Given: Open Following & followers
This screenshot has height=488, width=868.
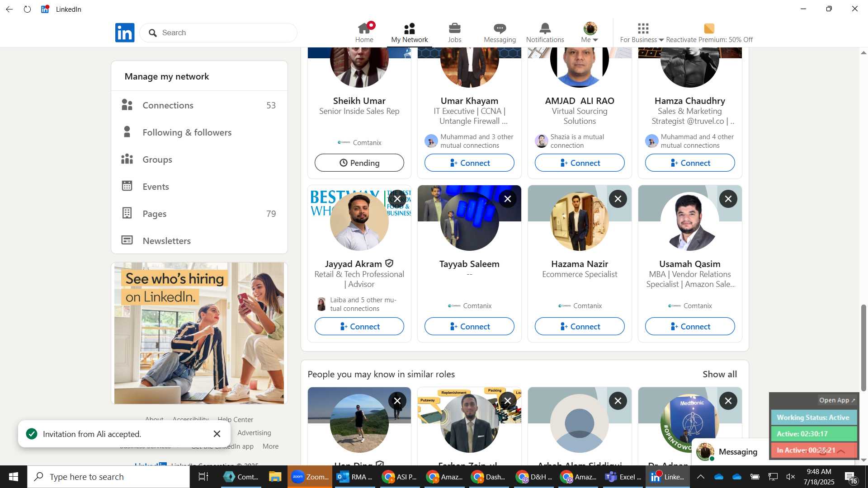Looking at the screenshot, I should coord(199,132).
